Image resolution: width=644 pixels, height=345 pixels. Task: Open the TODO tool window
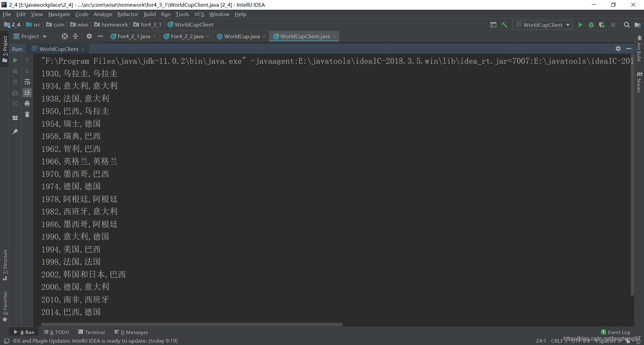(56, 332)
